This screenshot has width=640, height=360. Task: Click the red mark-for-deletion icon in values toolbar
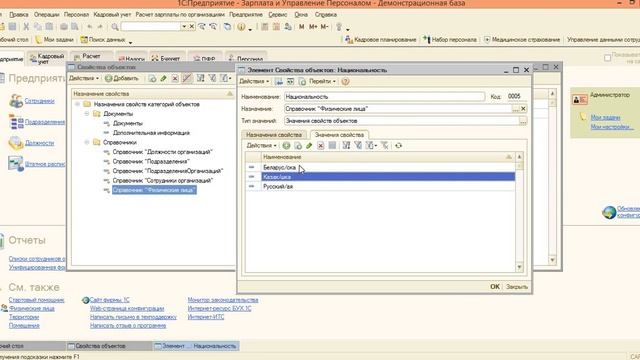tap(321, 146)
